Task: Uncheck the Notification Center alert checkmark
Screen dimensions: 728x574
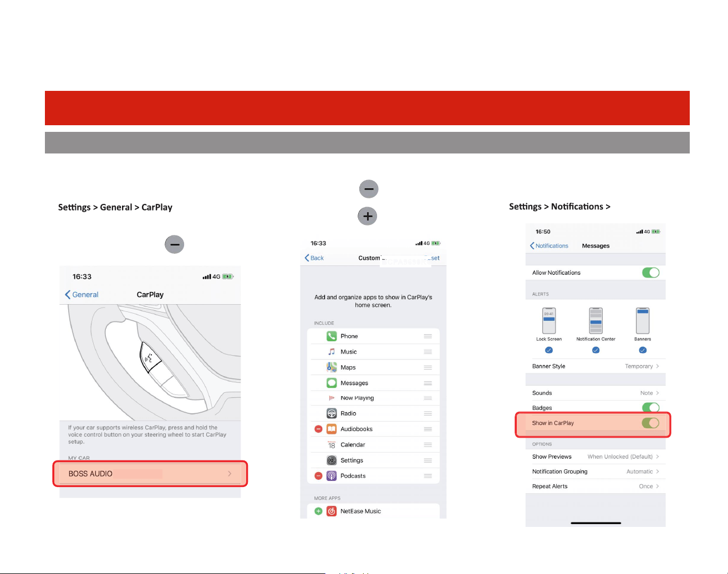Action: point(595,350)
